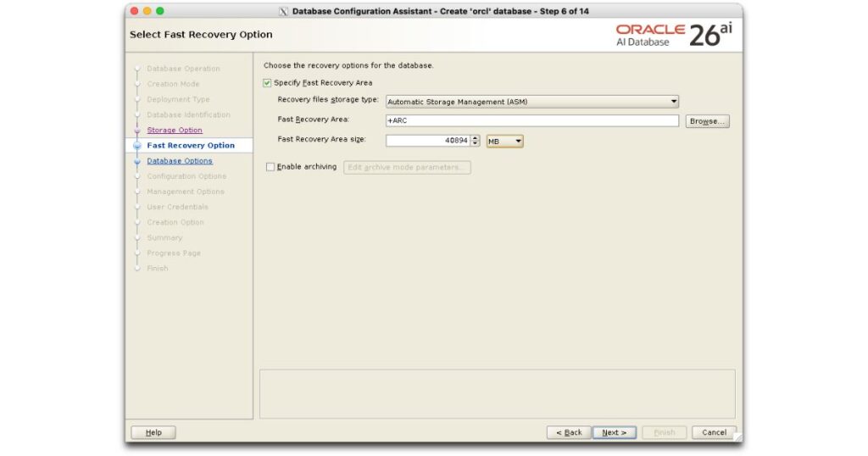Click the Database Options step bullet icon
Image resolution: width=868 pixels, height=456 pixels.
(137, 162)
